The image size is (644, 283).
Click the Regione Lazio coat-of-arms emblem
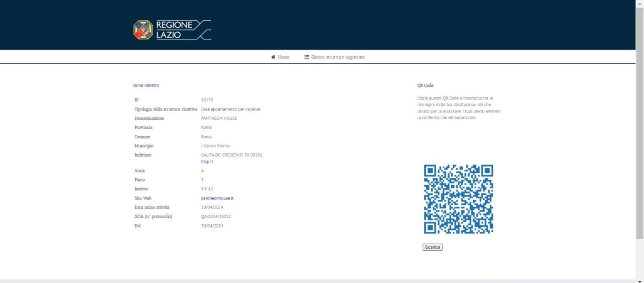click(x=143, y=30)
